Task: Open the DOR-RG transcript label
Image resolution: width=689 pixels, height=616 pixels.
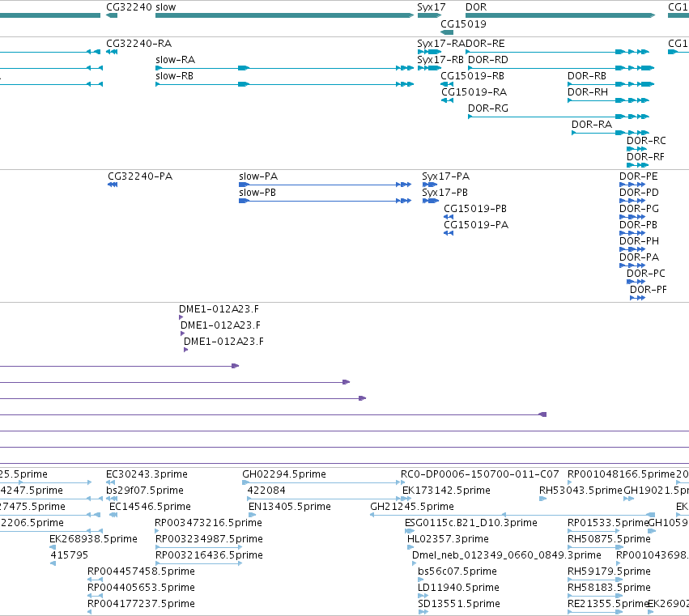Action: pyautogui.click(x=488, y=108)
